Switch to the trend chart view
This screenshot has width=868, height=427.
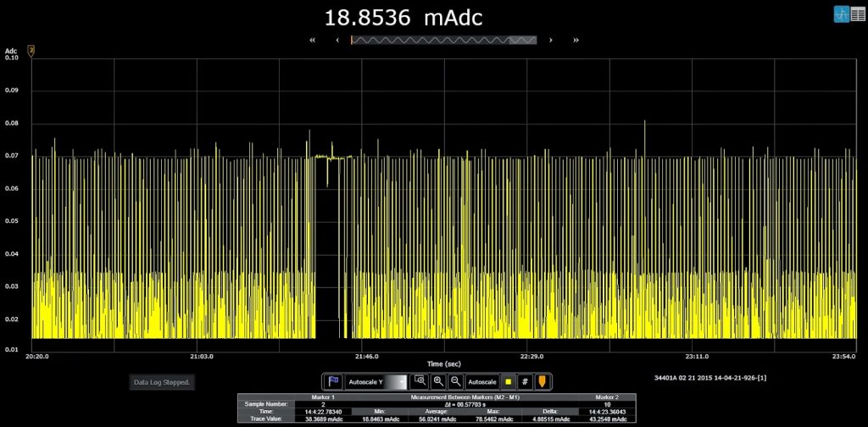click(842, 14)
